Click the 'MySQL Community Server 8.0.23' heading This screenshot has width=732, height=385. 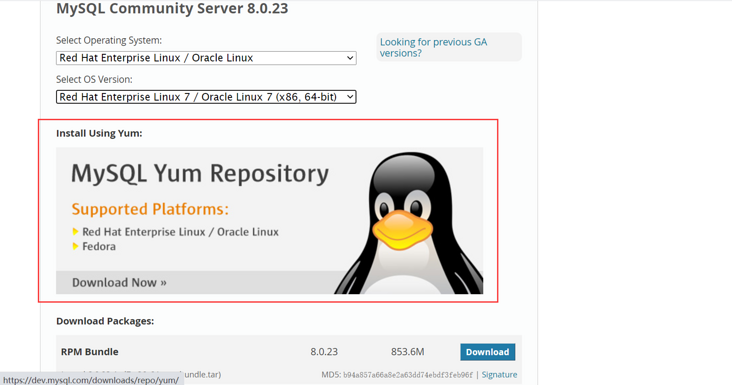click(172, 8)
